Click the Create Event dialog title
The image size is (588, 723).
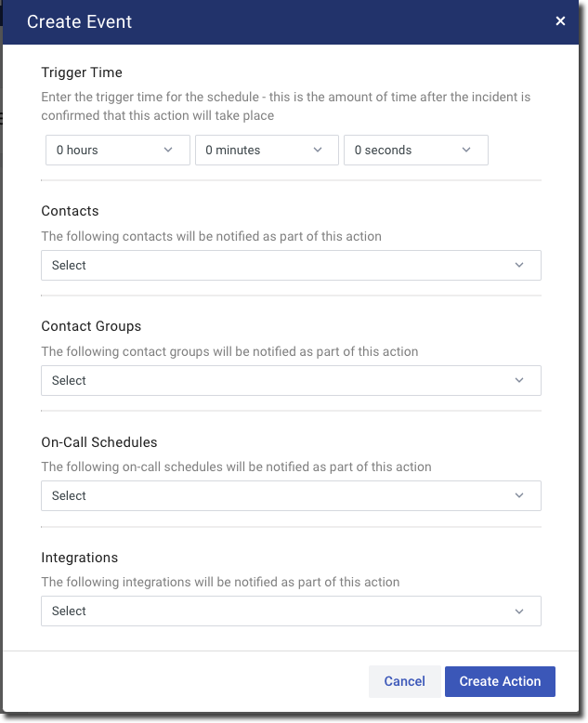pyautogui.click(x=80, y=22)
